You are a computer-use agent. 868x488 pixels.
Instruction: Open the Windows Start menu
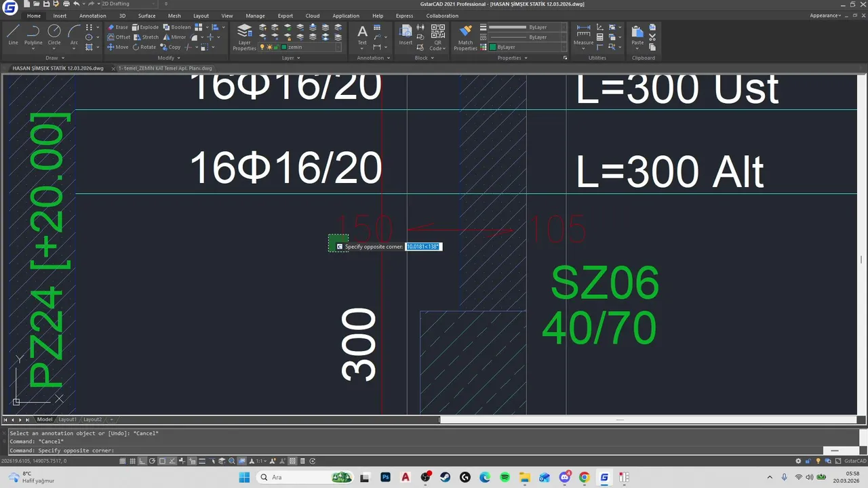click(x=245, y=477)
